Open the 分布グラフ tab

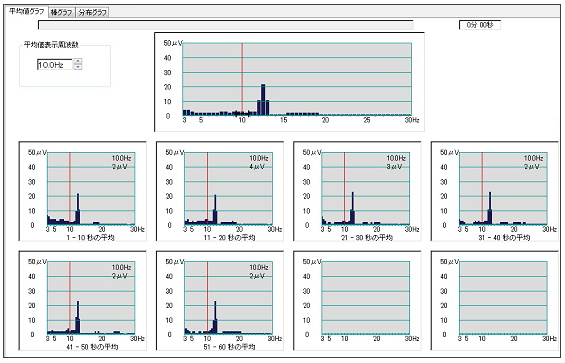(93, 12)
